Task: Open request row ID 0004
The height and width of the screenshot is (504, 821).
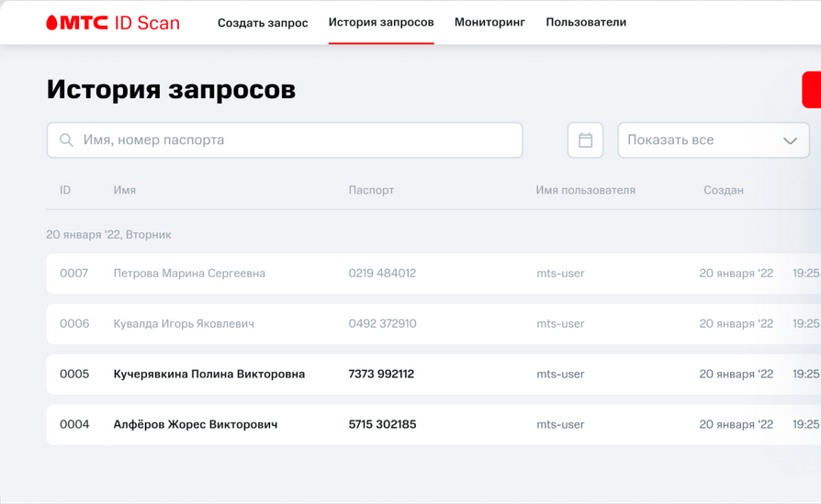Action: tap(433, 424)
